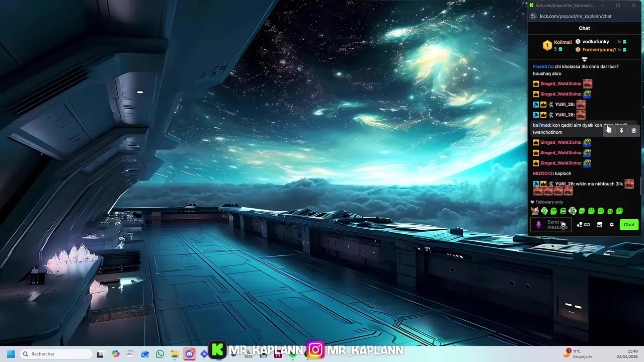The image size is (644, 362).
Task: Click the Rechercher taskbar search box
Action: click(55, 354)
